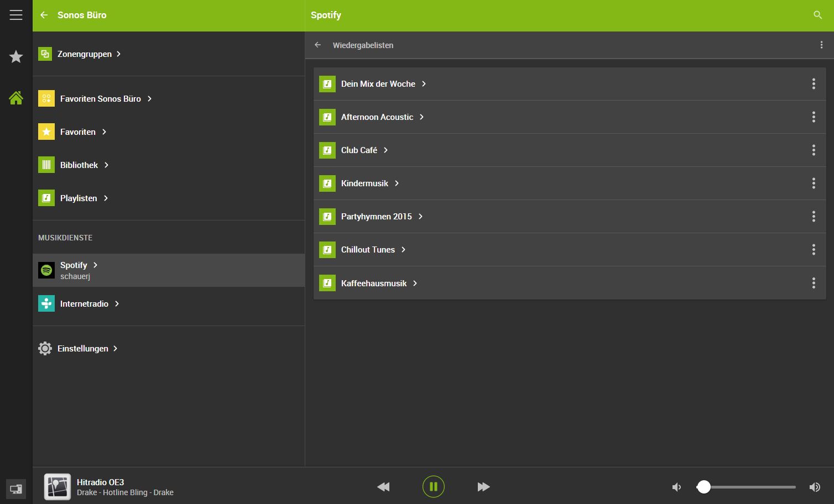834x504 pixels.
Task: Open Partyhymnen 2015 playlist
Action: point(570,217)
